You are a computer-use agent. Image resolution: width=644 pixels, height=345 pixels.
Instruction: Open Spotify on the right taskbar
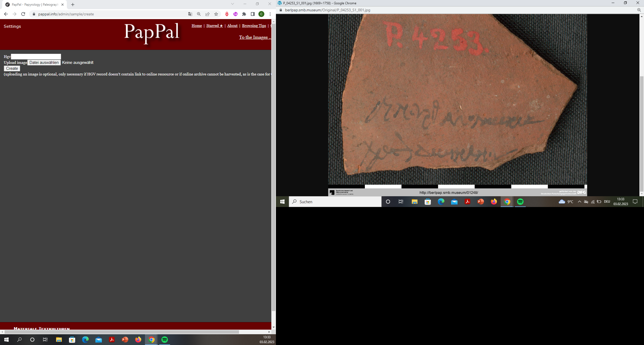click(520, 202)
